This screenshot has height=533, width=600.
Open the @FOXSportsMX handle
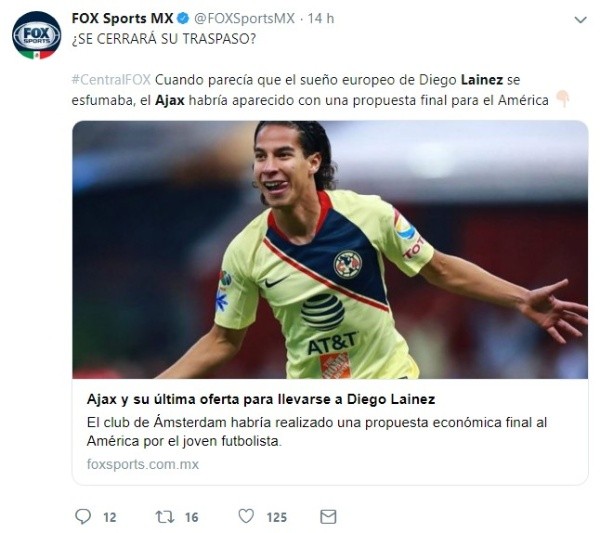244,18
